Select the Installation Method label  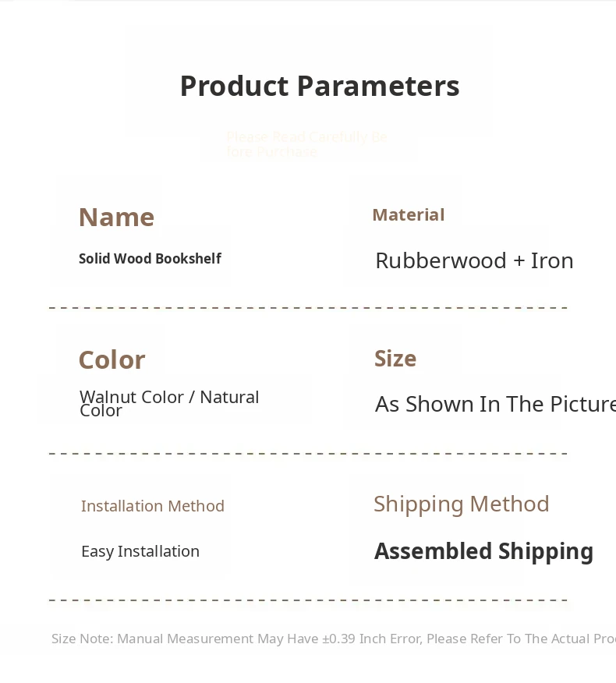tap(152, 506)
